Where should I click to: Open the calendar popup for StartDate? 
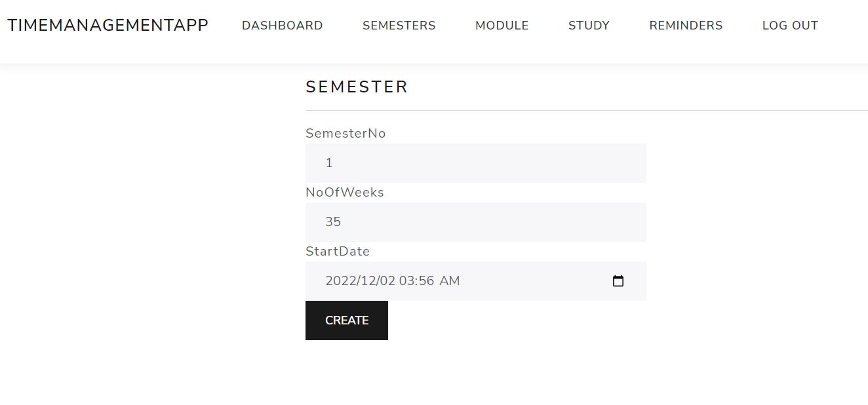pyautogui.click(x=618, y=280)
